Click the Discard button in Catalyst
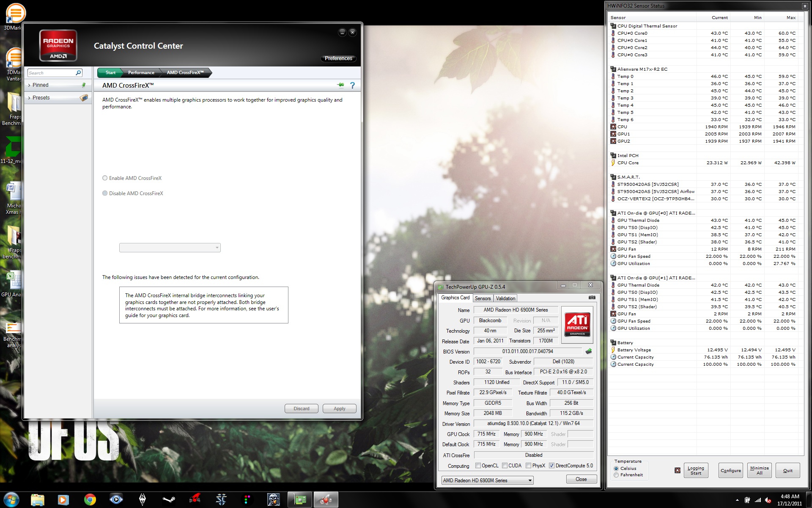The width and height of the screenshot is (812, 508). click(x=302, y=409)
